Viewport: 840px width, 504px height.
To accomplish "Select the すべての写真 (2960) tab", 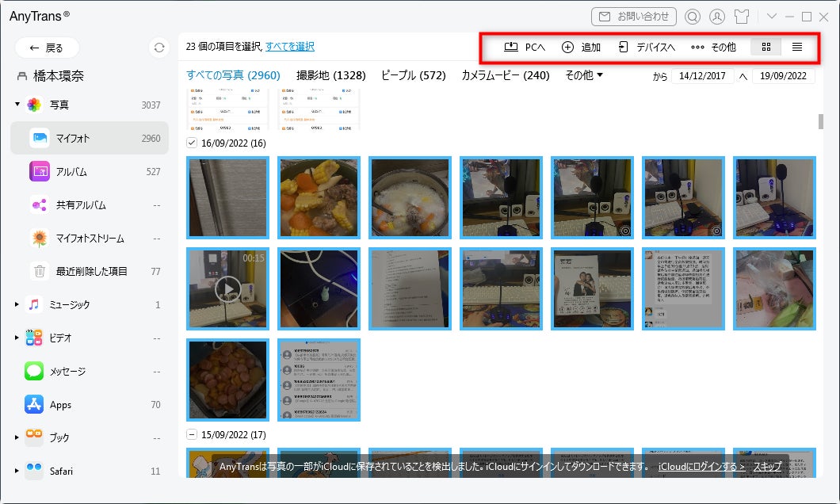I will (x=233, y=75).
